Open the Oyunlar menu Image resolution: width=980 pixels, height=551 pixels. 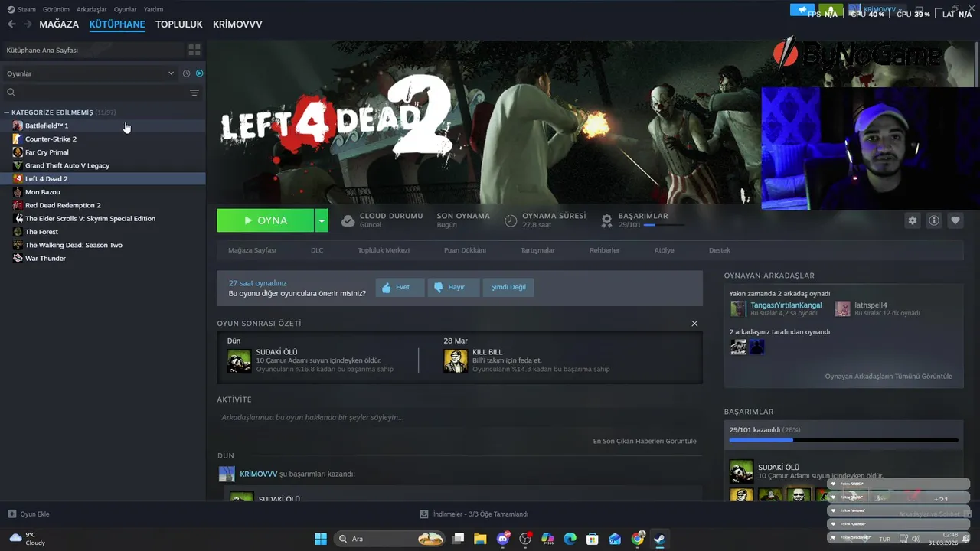(x=126, y=9)
